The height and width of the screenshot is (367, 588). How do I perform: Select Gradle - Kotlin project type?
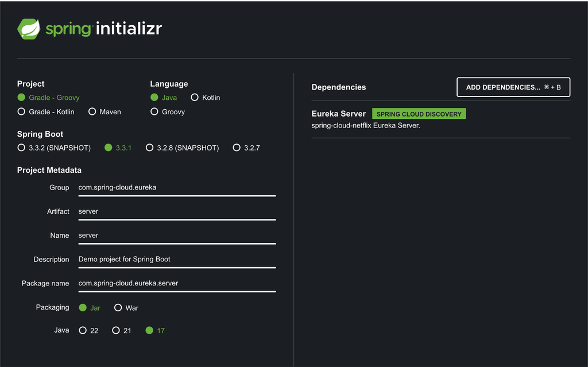click(x=46, y=112)
